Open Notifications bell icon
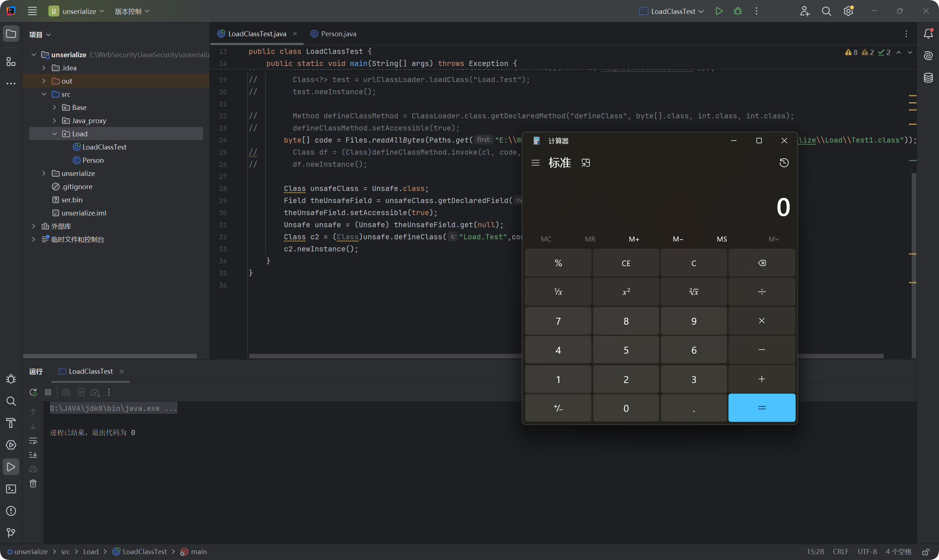 pos(928,34)
